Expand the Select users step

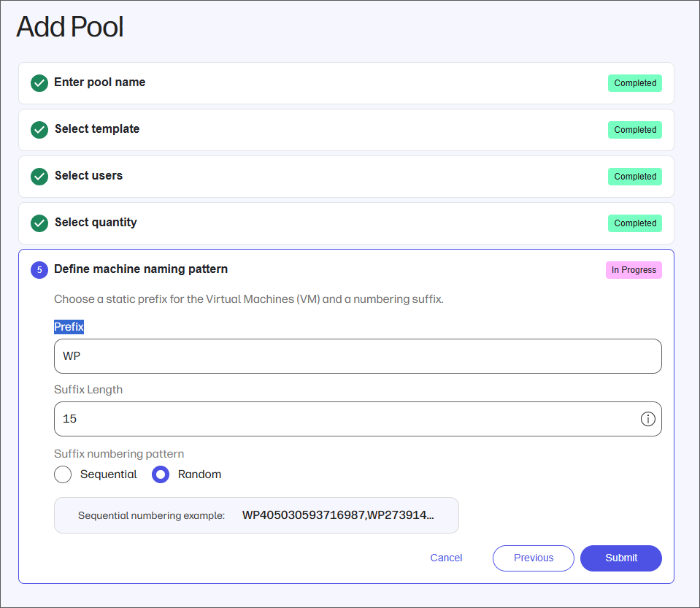pos(346,177)
